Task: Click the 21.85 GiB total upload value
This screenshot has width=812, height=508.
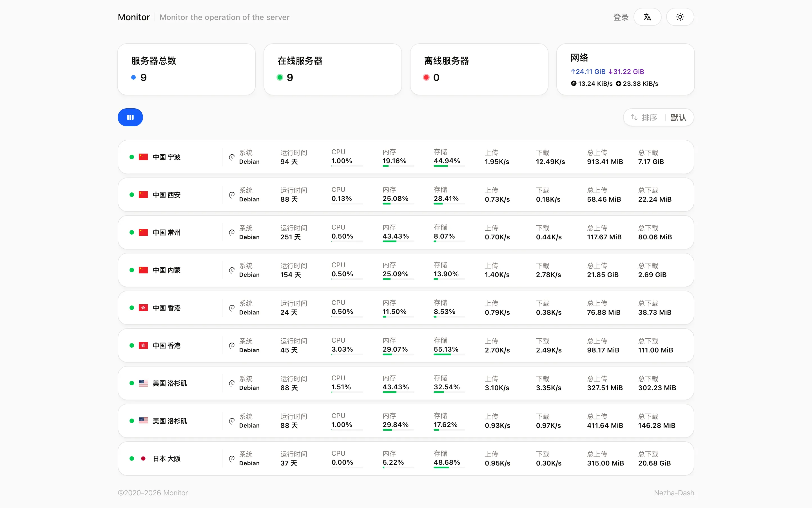Action: (x=603, y=275)
